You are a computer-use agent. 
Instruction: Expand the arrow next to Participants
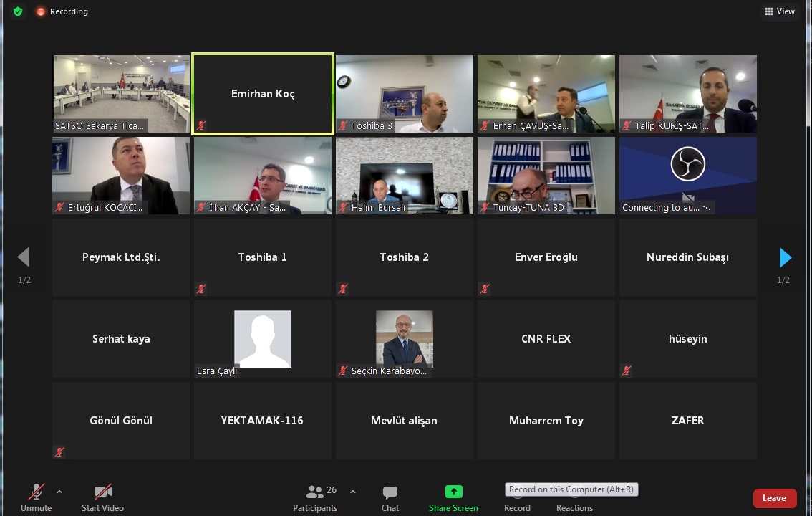point(353,492)
